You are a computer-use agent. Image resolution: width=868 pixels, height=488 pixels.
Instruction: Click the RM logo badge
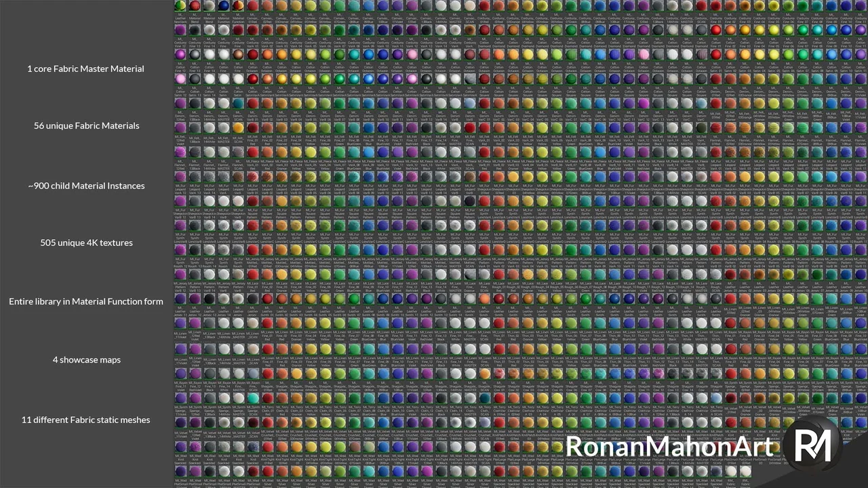[811, 445]
